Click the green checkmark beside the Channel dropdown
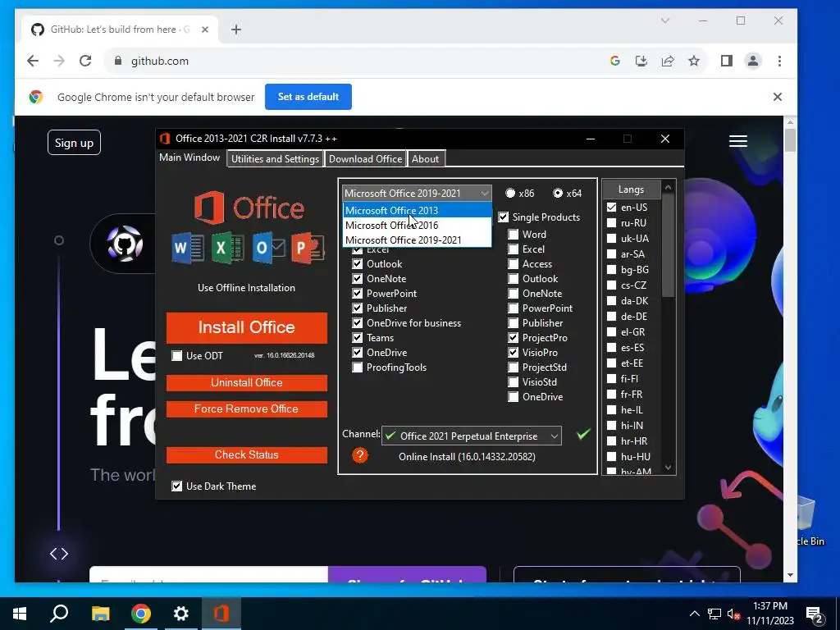840x630 pixels. pos(583,434)
